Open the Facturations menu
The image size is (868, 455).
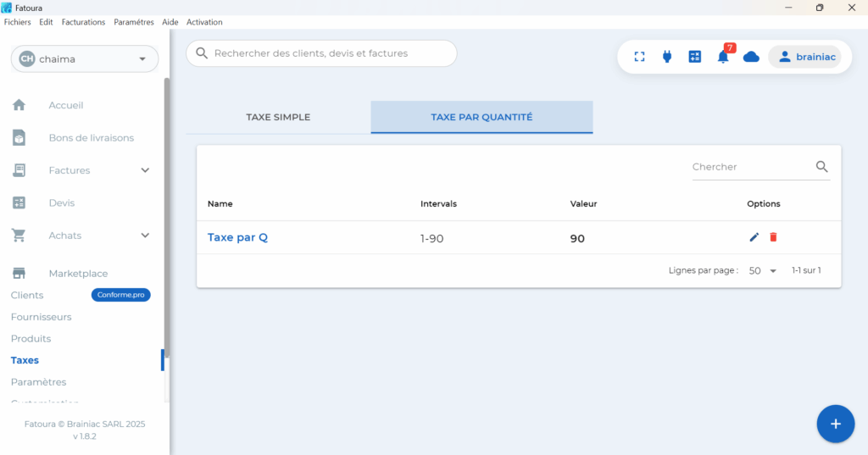click(x=83, y=22)
